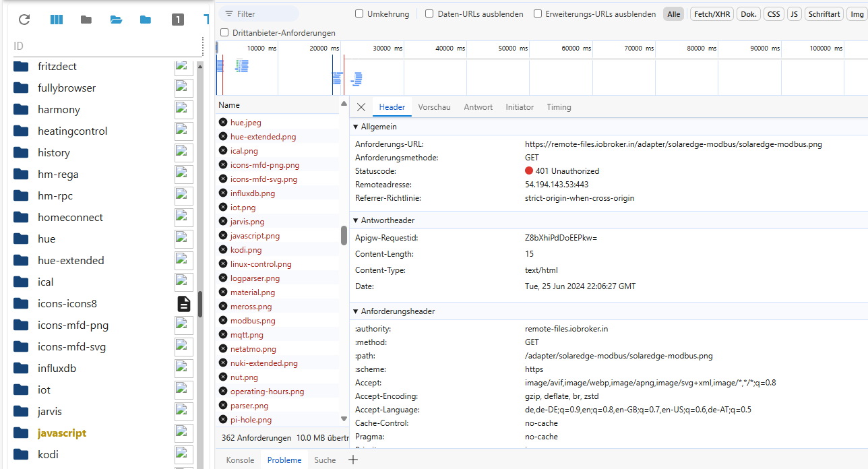Filter requests by CSS
This screenshot has height=469, width=868.
pyautogui.click(x=774, y=13)
